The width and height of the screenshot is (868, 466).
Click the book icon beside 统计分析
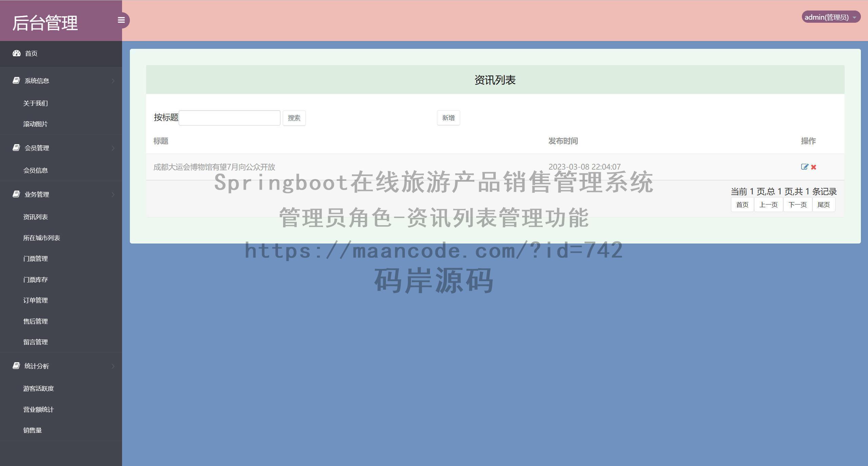pos(16,366)
